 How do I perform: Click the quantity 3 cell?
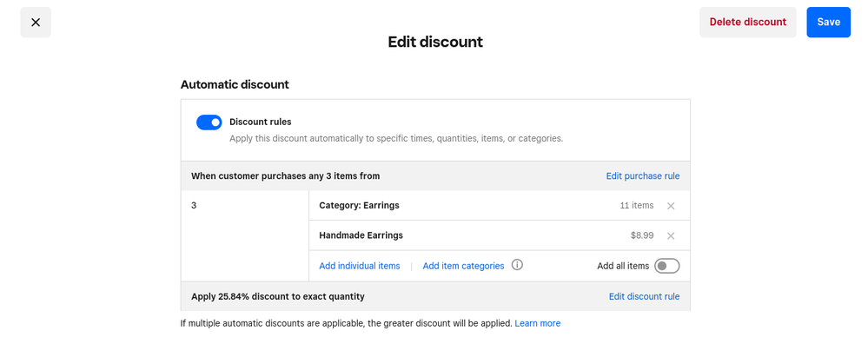coord(194,206)
